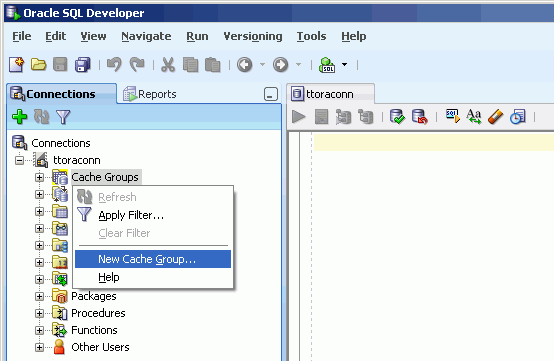Minimize the Connections panel with its button
This screenshot has height=361, width=554.
pos(271,94)
